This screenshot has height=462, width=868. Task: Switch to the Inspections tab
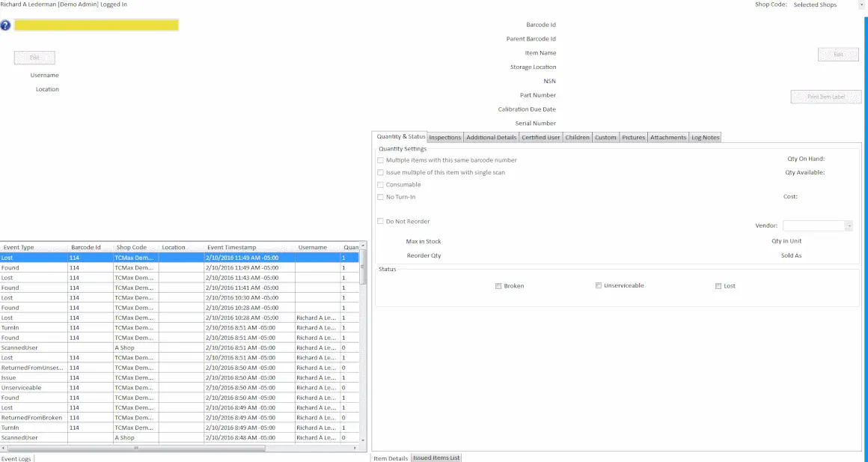445,138
